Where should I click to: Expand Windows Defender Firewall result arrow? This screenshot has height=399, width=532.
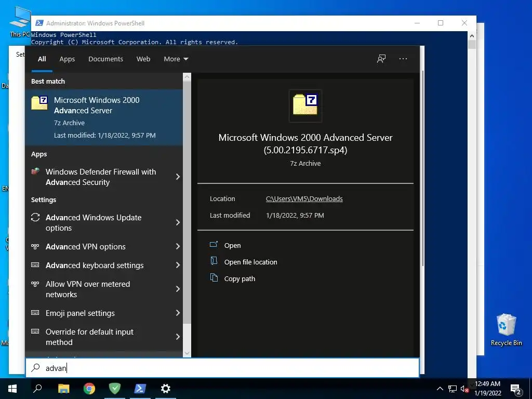click(x=178, y=177)
